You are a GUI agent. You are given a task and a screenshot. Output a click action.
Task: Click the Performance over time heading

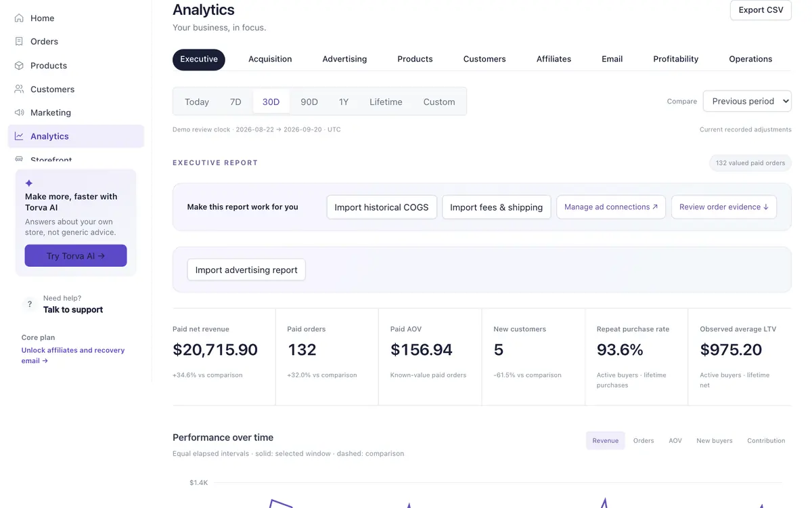223,438
